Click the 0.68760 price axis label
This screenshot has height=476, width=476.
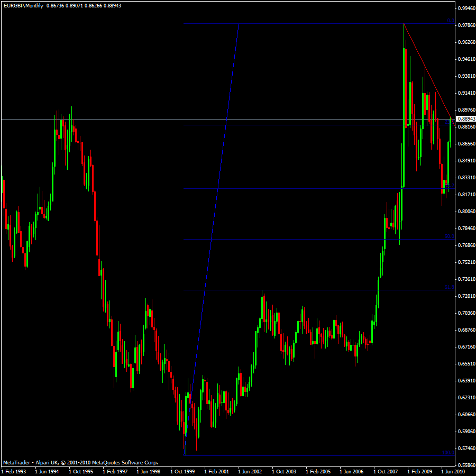[466, 329]
